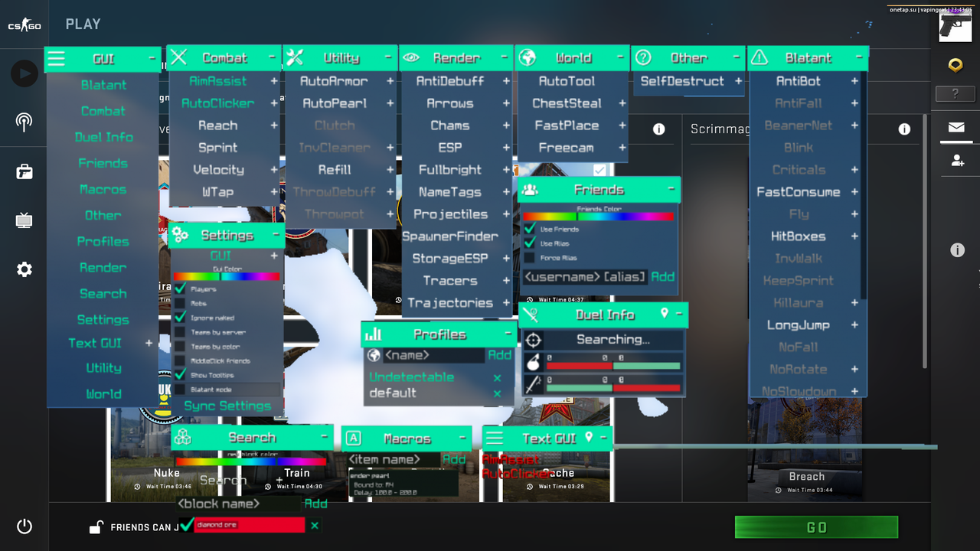Screen dimensions: 980x551
Task: Select Macros in GUI list
Action: (x=103, y=189)
